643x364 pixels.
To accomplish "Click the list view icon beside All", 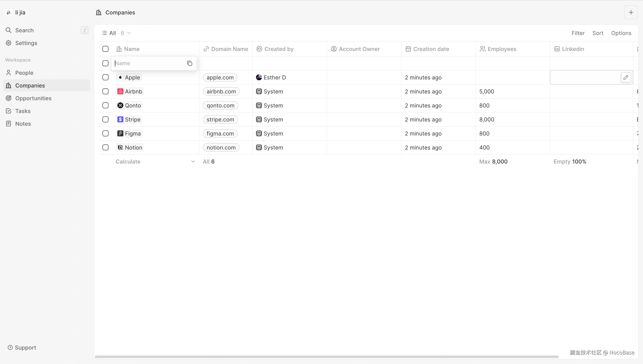I will [x=104, y=33].
